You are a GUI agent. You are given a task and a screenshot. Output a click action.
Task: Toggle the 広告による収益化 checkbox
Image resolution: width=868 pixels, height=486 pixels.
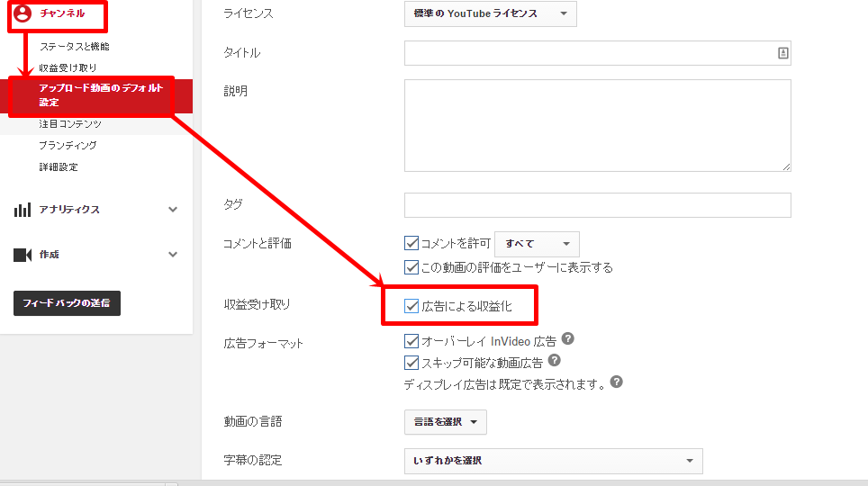coord(411,305)
